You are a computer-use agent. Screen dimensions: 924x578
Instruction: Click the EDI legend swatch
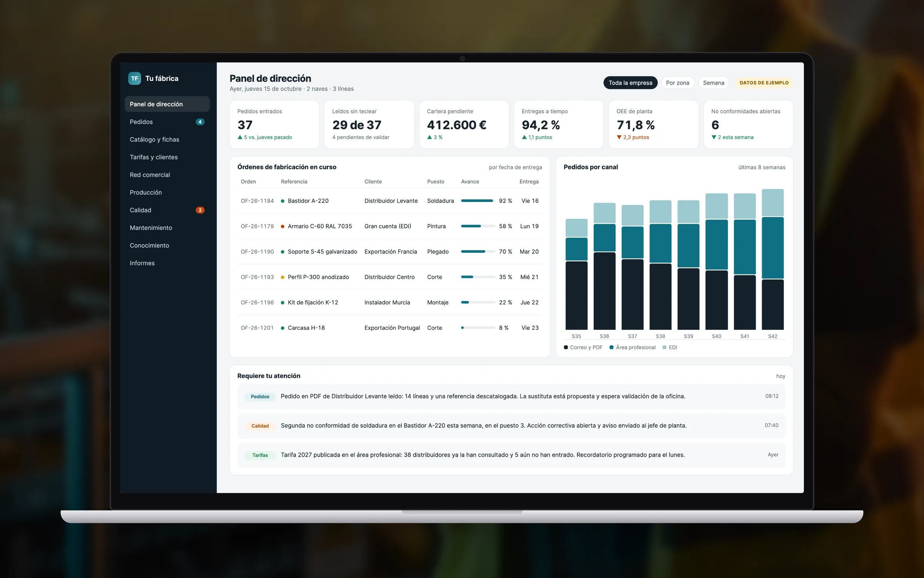665,348
